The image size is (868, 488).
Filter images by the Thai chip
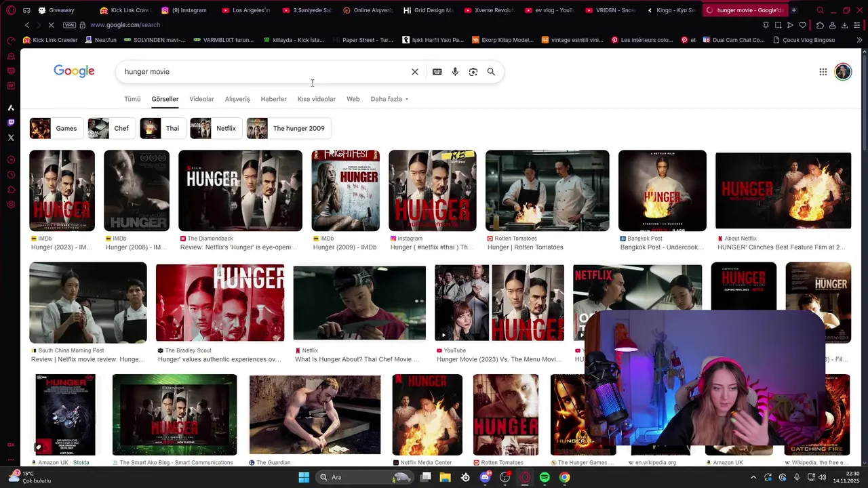point(162,128)
